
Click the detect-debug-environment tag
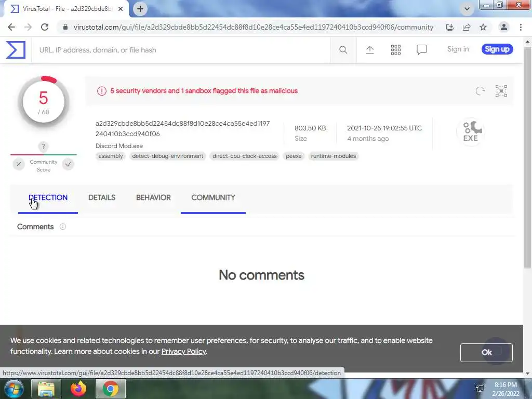tap(168, 156)
